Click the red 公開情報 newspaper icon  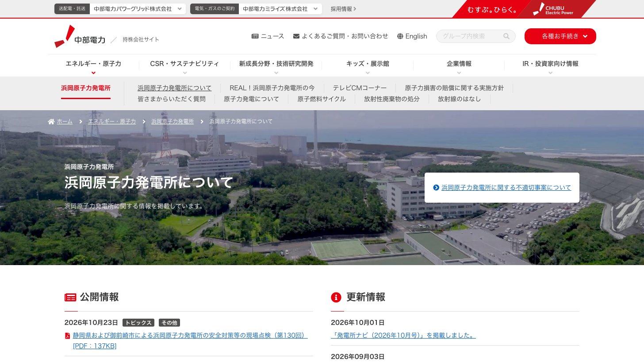(70, 297)
